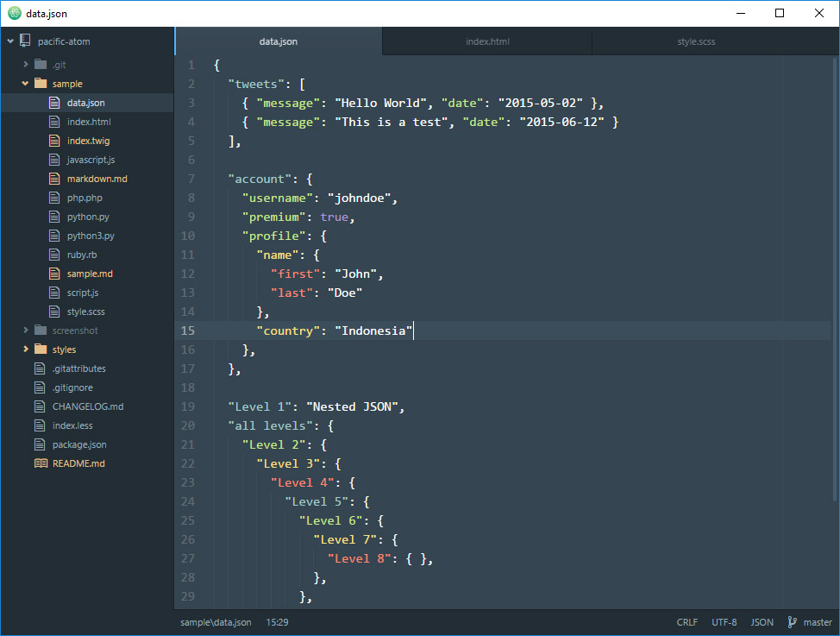Change the UTF-8 encoding setting
Viewport: 840px width, 636px height.
(x=724, y=622)
